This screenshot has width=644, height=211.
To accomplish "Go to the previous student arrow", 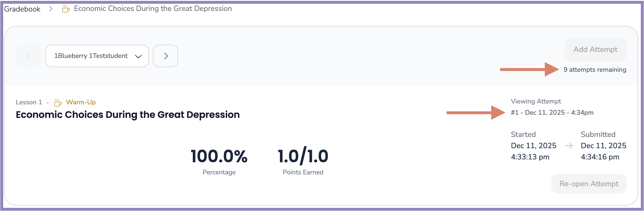I will (28, 56).
